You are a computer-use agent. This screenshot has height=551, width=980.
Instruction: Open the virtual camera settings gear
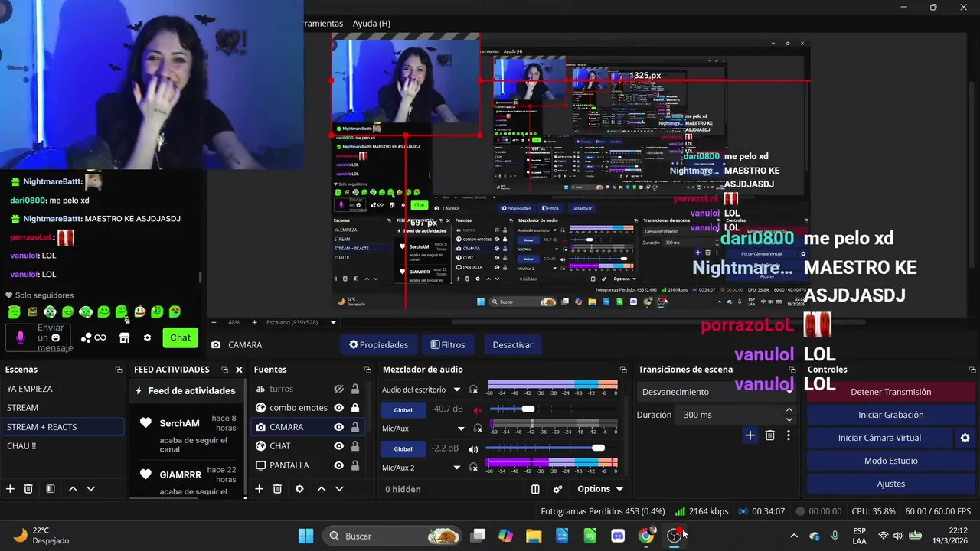tap(965, 438)
